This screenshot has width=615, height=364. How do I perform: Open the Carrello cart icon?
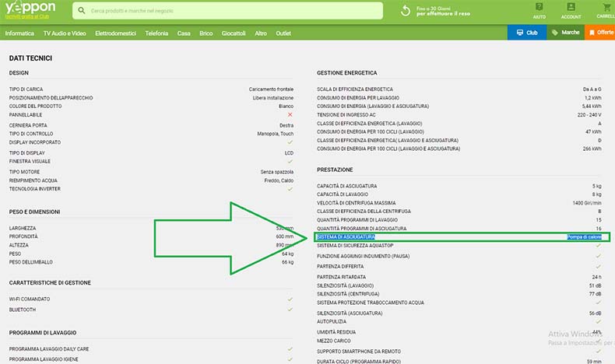(606, 7)
